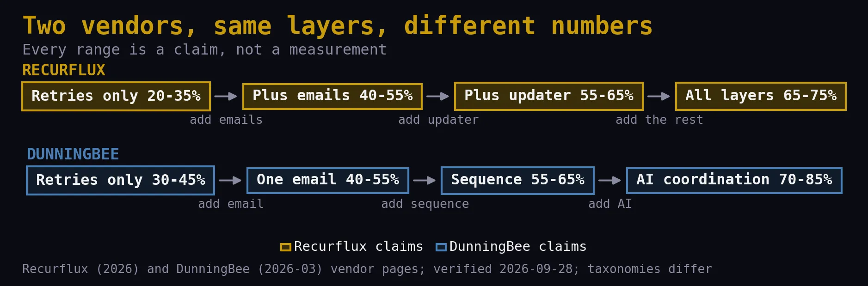Click the 'Plus updater 55-65%' box
This screenshot has width=868, height=286.
(x=549, y=96)
